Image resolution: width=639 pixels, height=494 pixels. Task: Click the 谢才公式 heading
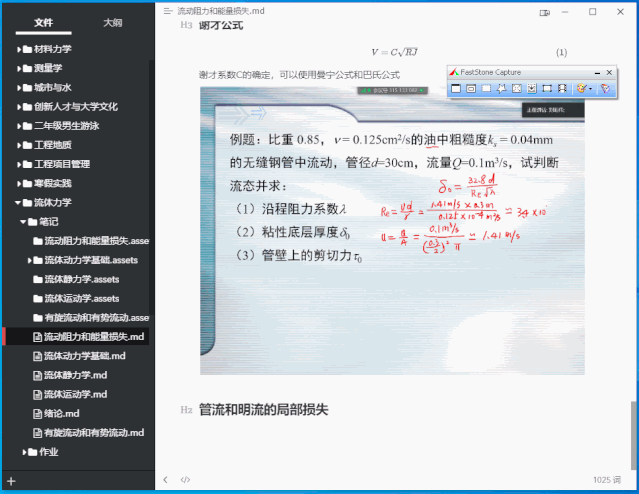tap(221, 26)
